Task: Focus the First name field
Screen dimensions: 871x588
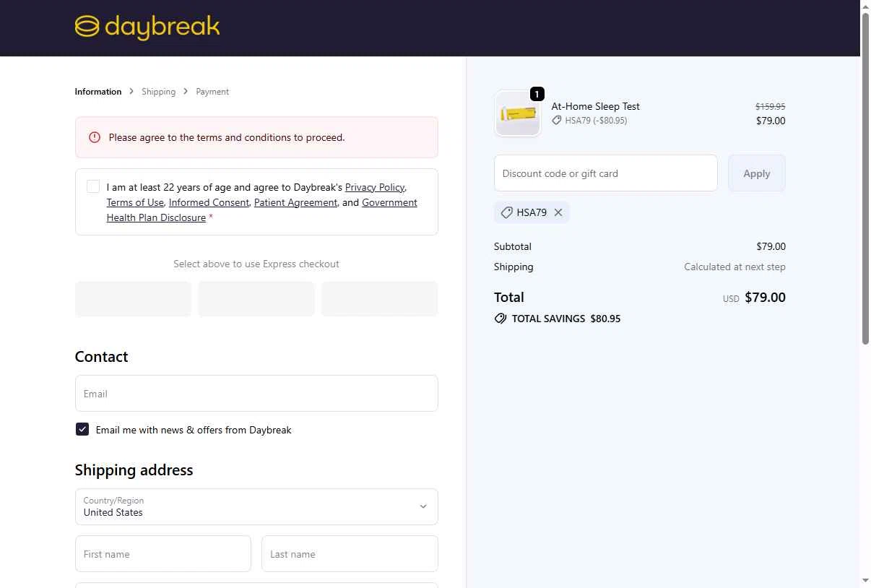Action: (x=163, y=554)
